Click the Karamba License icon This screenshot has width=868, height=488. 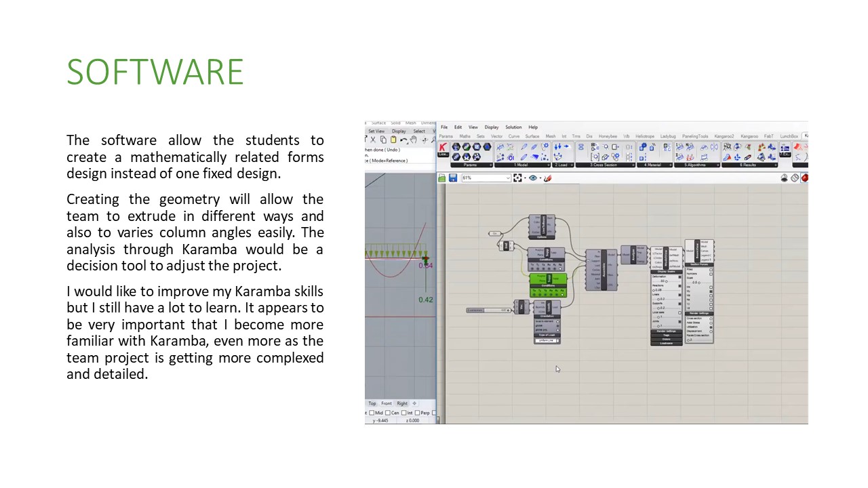443,149
